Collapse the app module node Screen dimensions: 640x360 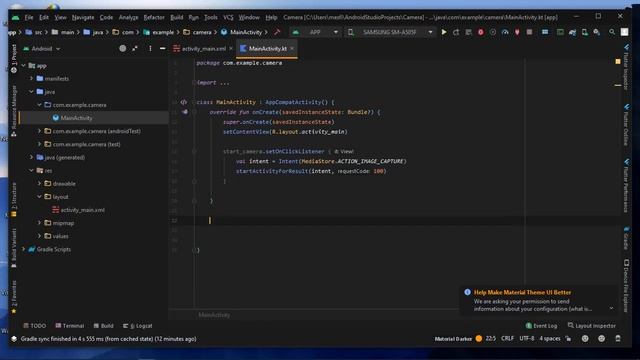click(24, 65)
